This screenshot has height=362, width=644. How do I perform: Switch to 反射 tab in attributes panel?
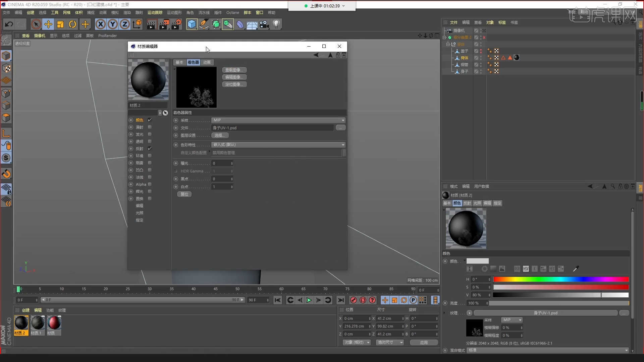(x=467, y=203)
